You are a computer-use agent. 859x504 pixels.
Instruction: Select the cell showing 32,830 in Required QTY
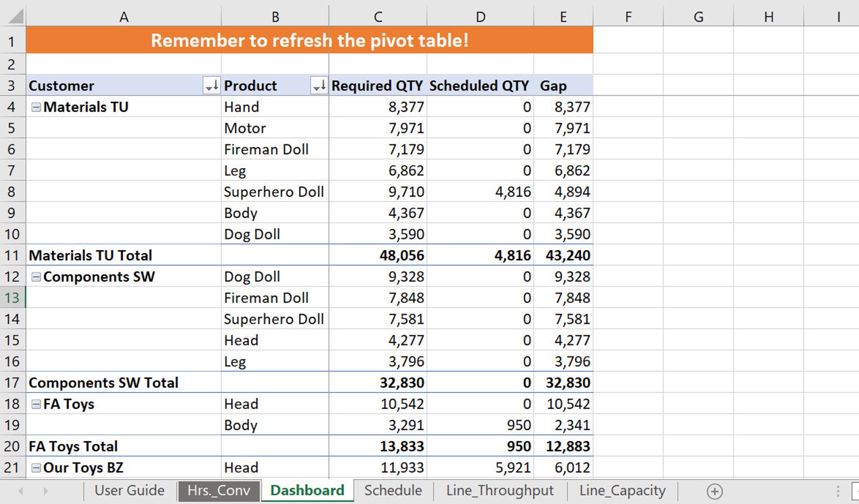[x=378, y=383]
